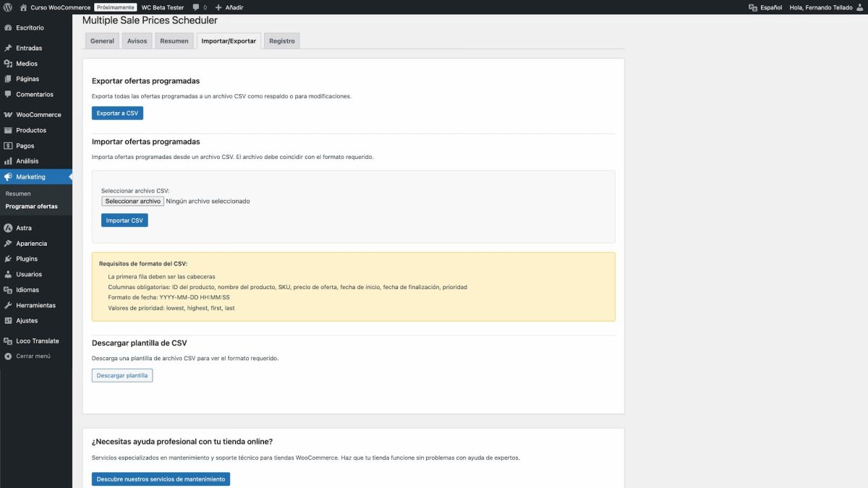This screenshot has width=868, height=488.
Task: Click Seleccionar archivo to choose a CSV
Action: pos(132,201)
